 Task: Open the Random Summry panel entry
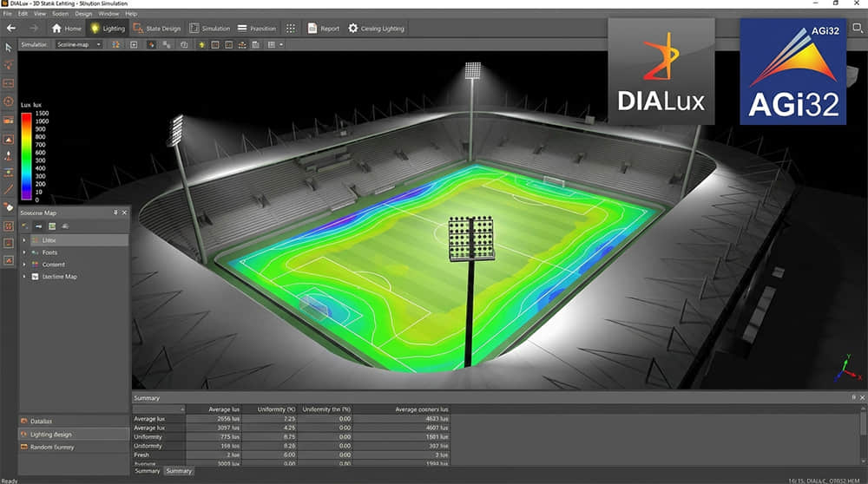(74, 447)
